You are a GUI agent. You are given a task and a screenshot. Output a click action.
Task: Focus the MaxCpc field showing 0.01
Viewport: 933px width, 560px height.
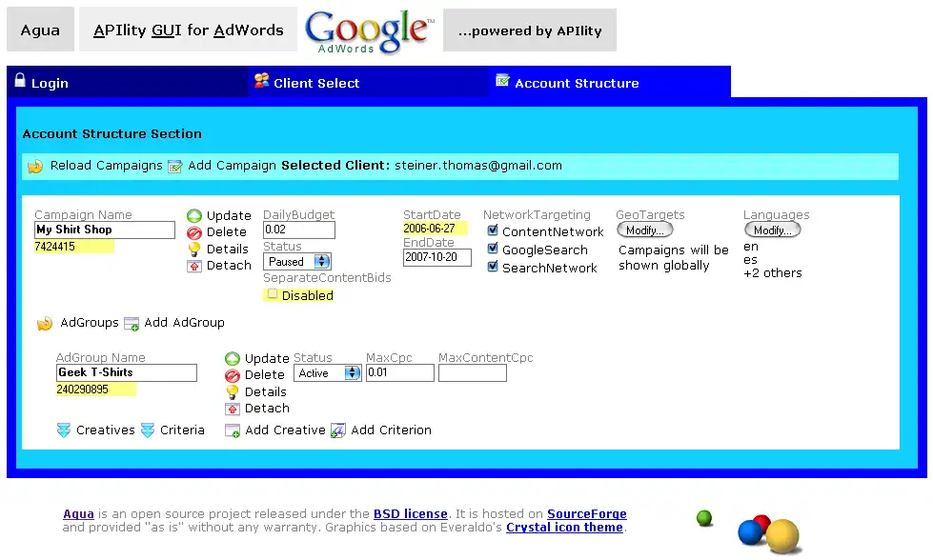[400, 372]
